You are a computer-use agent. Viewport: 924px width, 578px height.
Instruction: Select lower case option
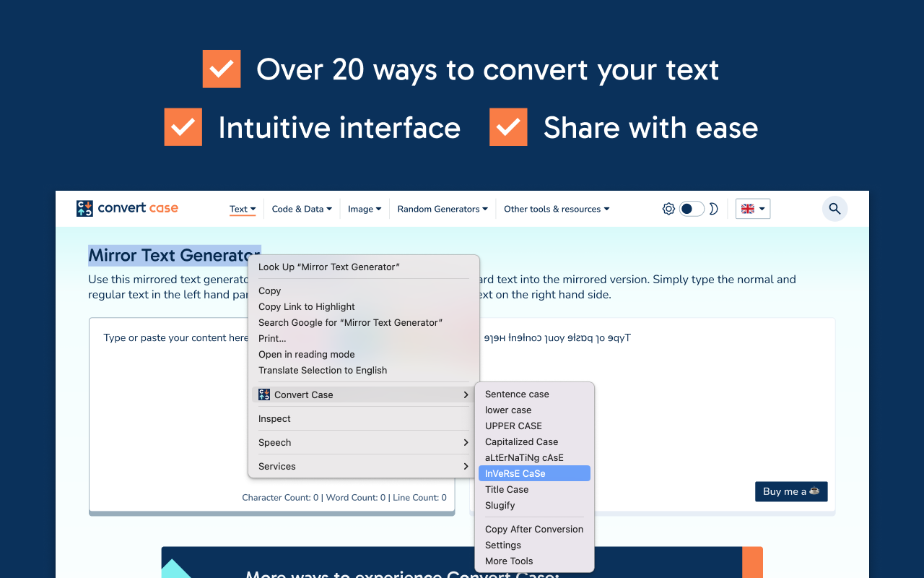(534, 410)
